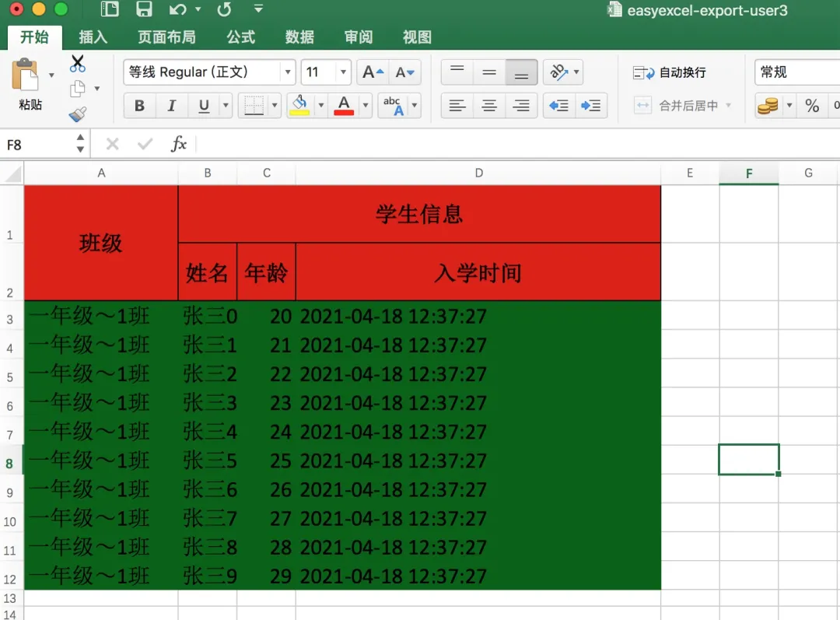Switch to the 数据 ribbon tab
The height and width of the screenshot is (620, 840).
pos(299,37)
